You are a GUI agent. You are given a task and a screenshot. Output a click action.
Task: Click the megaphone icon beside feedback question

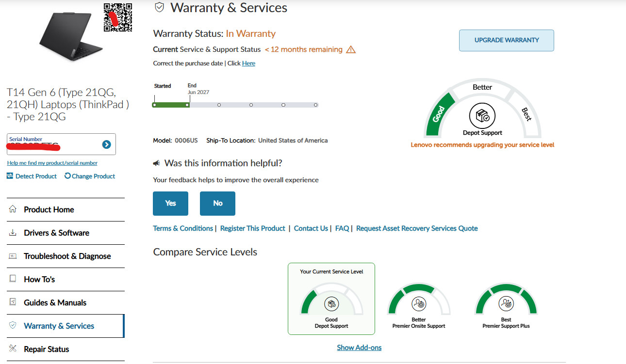click(157, 163)
